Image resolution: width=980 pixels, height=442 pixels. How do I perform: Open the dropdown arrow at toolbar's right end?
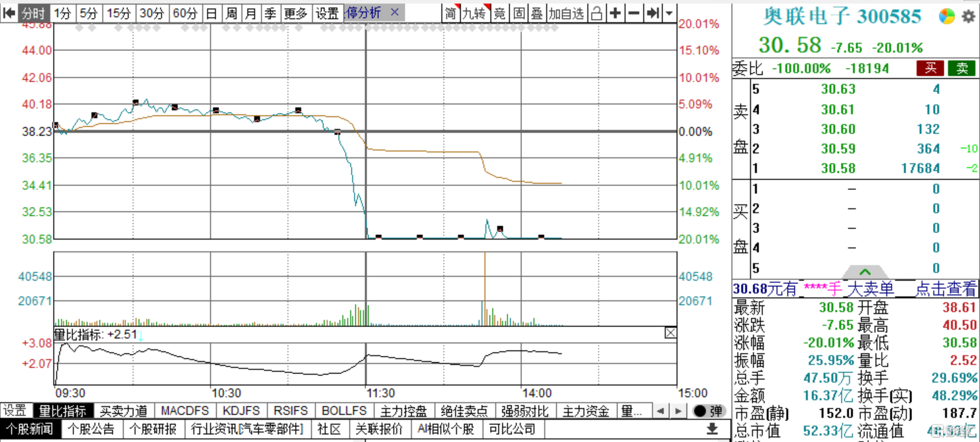[x=669, y=13]
